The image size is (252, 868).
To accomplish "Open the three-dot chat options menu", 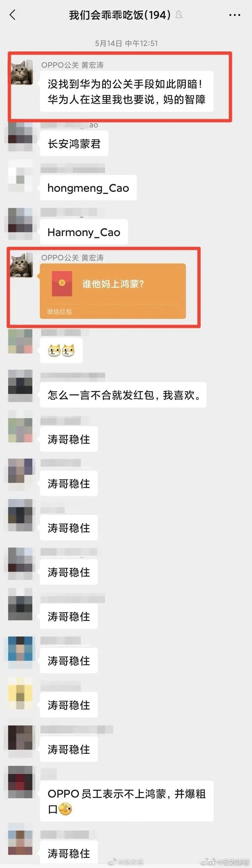I will point(234,15).
